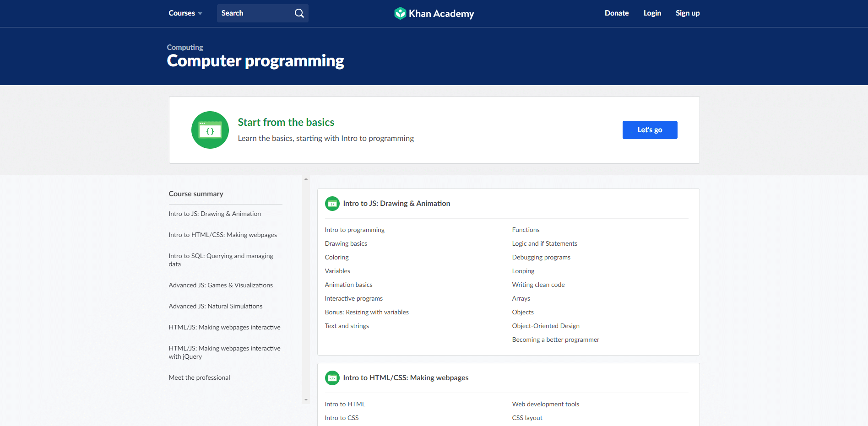Screen dimensions: 868x426
Task: Open the Object-Oriented Design lesson
Action: pos(546,326)
